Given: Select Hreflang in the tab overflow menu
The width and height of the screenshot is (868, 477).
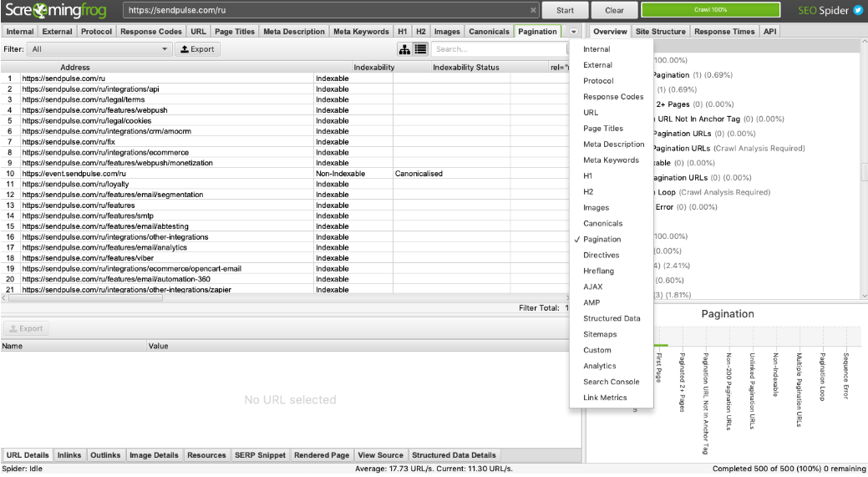Looking at the screenshot, I should coord(601,271).
